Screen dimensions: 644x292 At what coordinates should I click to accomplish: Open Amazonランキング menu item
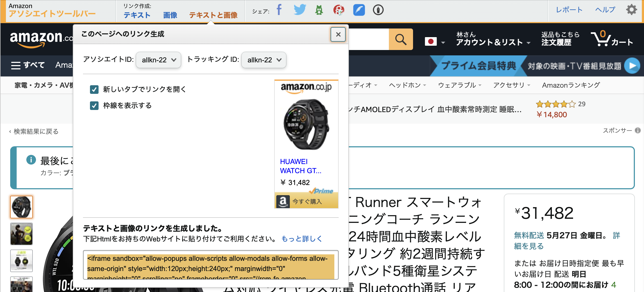click(x=571, y=85)
